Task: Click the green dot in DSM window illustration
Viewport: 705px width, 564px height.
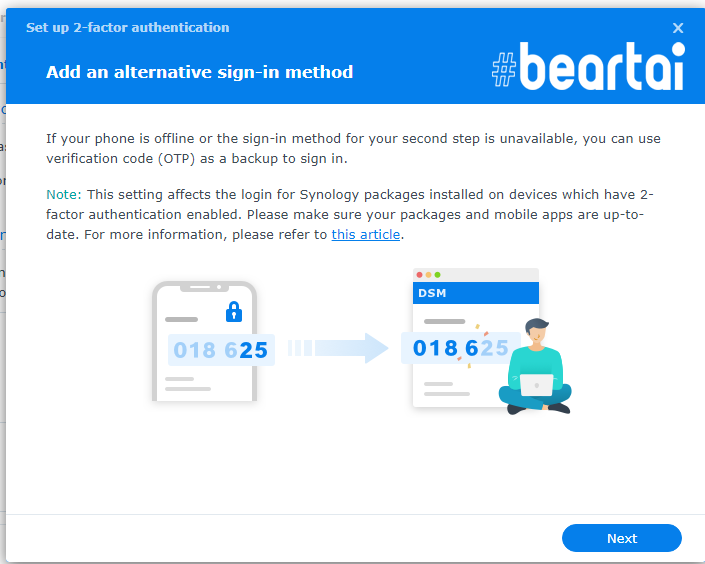Action: [437, 275]
